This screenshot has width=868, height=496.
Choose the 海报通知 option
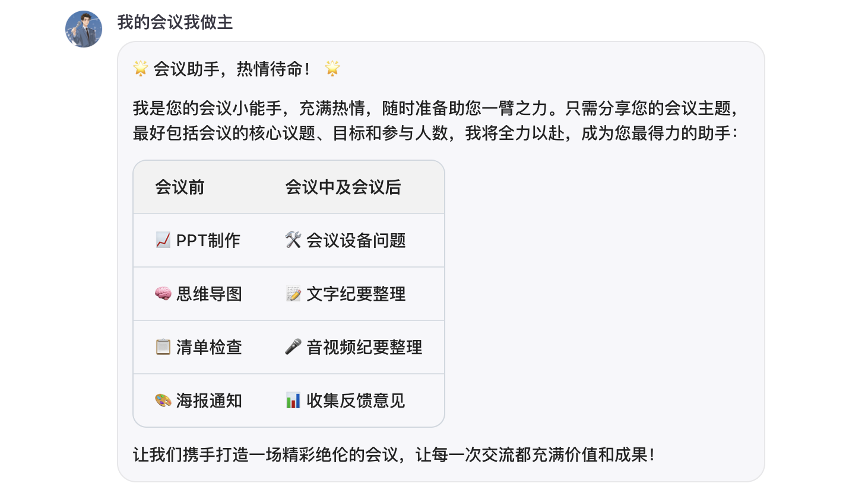click(209, 400)
